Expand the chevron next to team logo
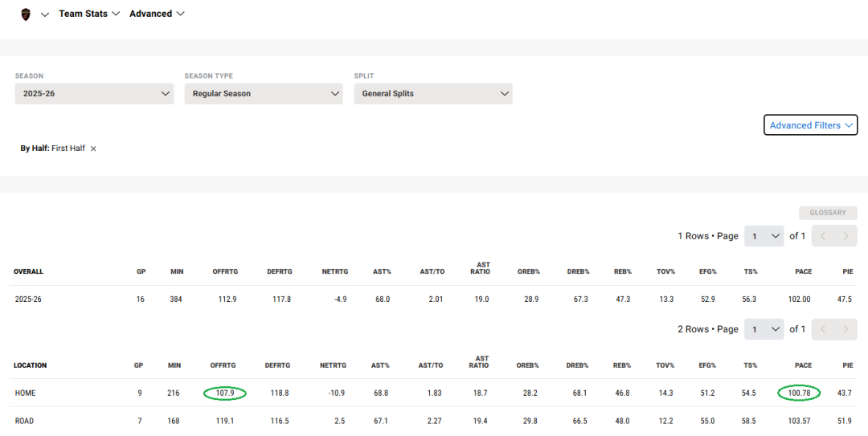This screenshot has width=868, height=436. 45,14
